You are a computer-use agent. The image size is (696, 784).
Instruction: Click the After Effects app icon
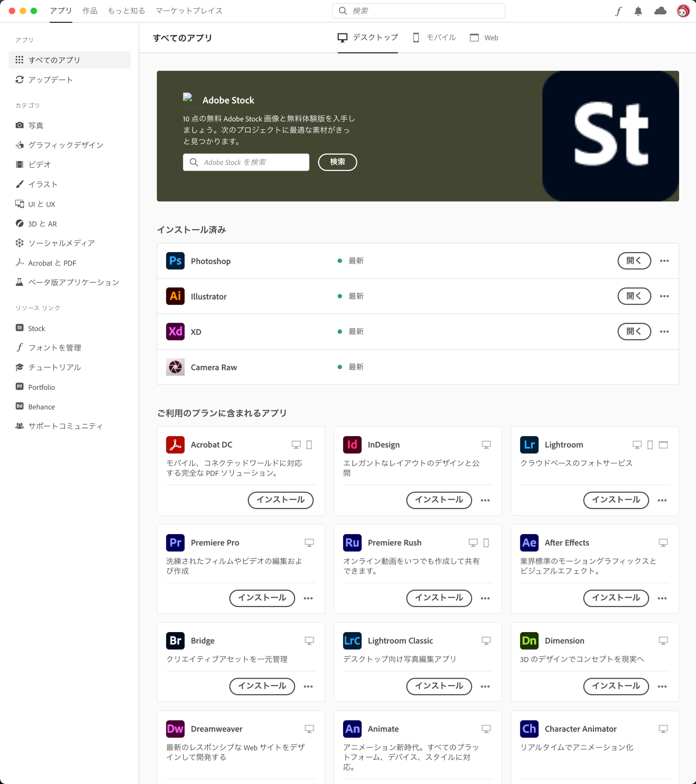(x=529, y=542)
